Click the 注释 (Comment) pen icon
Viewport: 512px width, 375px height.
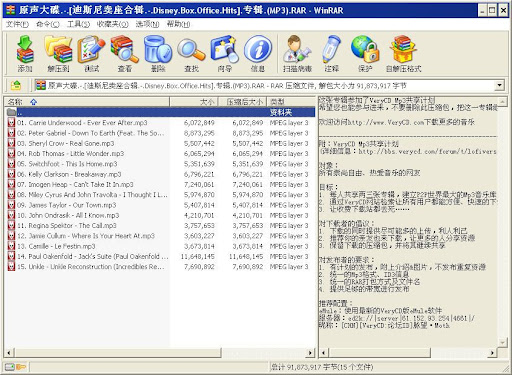(x=331, y=50)
